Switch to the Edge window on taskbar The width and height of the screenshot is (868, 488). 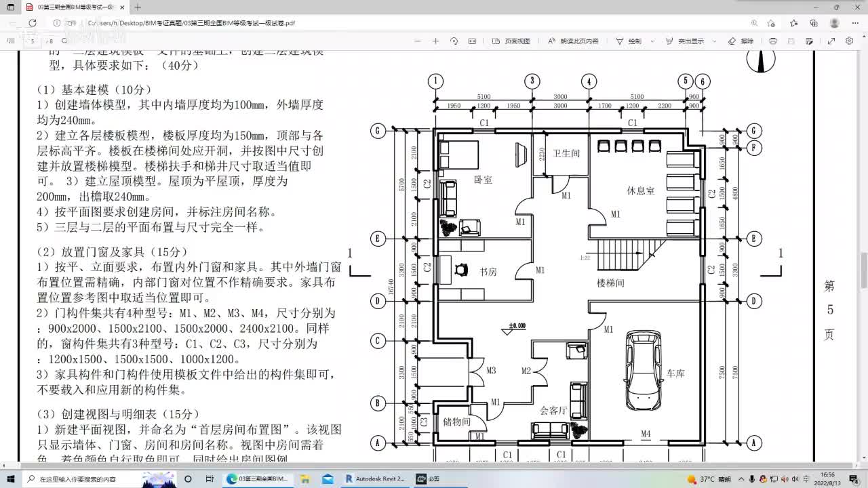point(258,479)
